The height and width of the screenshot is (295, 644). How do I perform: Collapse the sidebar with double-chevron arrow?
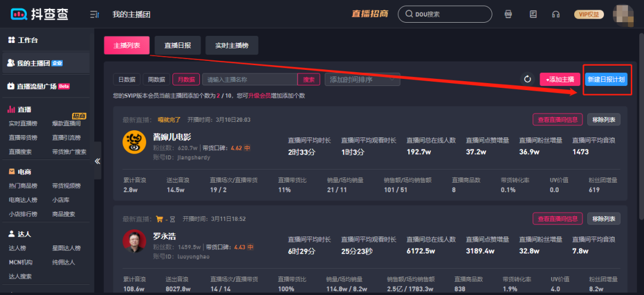[98, 161]
